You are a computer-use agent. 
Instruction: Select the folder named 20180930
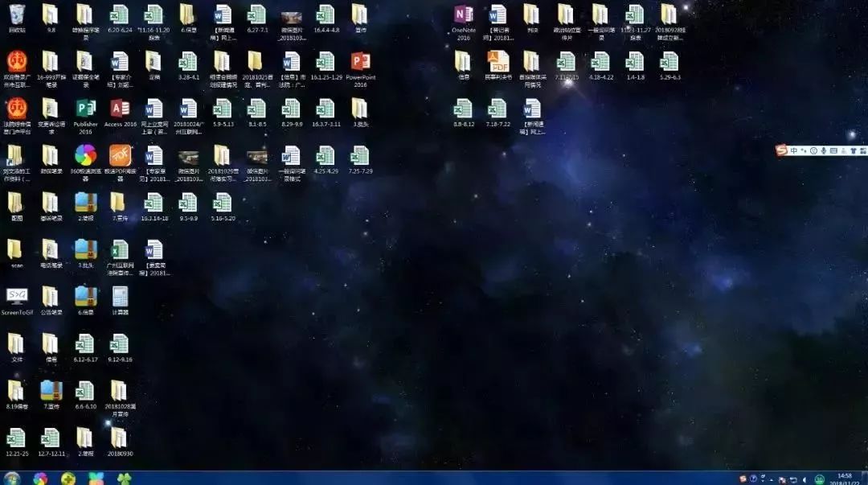tap(120, 438)
